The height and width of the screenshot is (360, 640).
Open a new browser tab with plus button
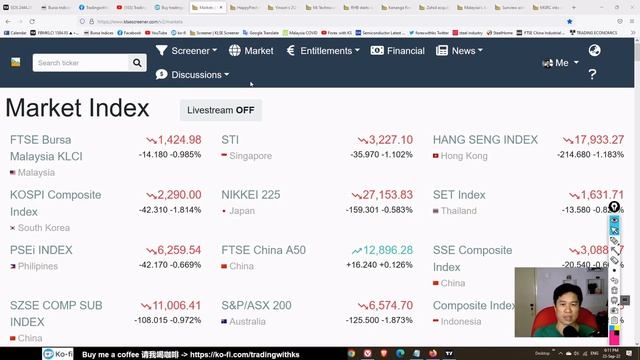[573, 7]
